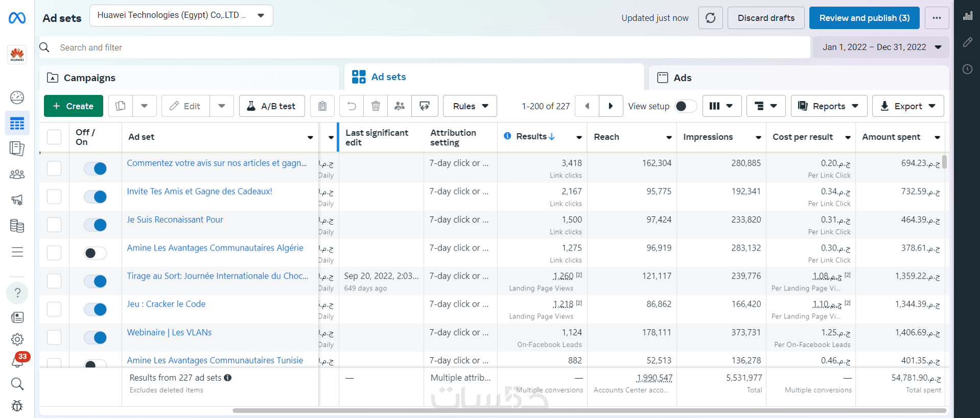Open the Reports dropdown
980x418 pixels.
pyautogui.click(x=829, y=106)
